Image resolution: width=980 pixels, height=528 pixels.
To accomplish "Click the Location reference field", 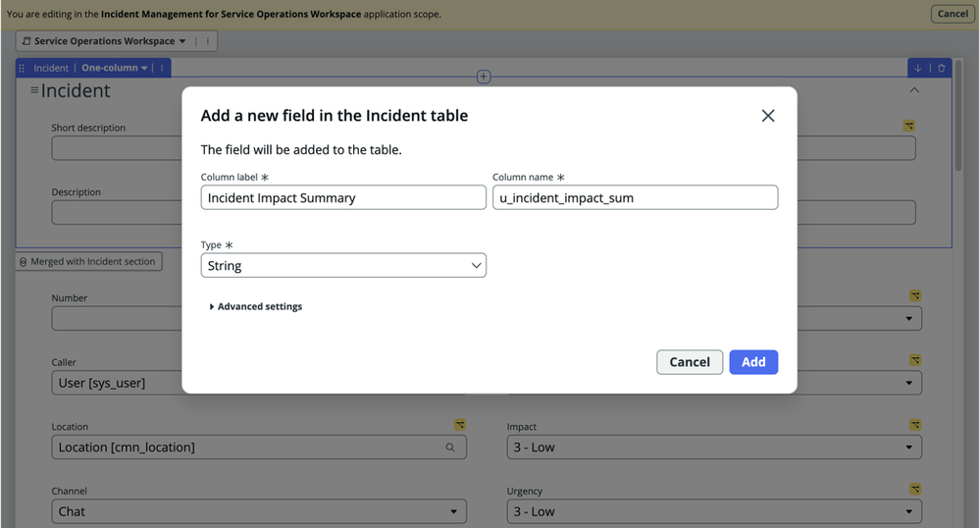I will click(x=259, y=448).
